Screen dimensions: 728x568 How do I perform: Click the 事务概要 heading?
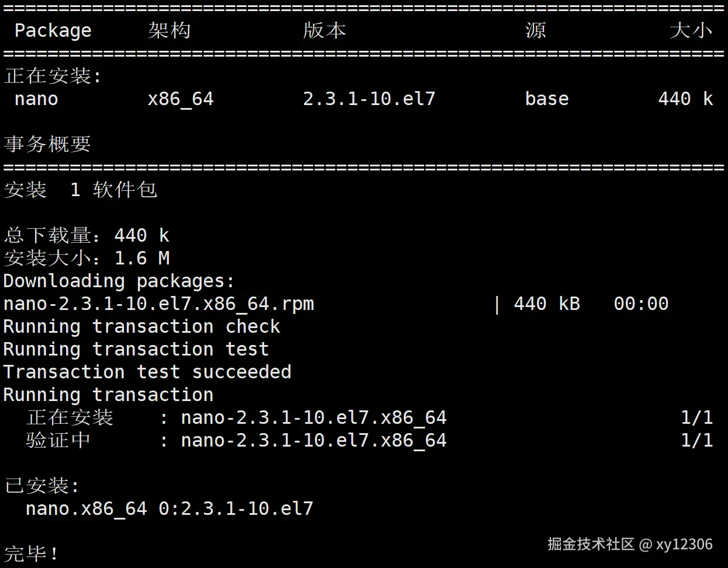47,144
